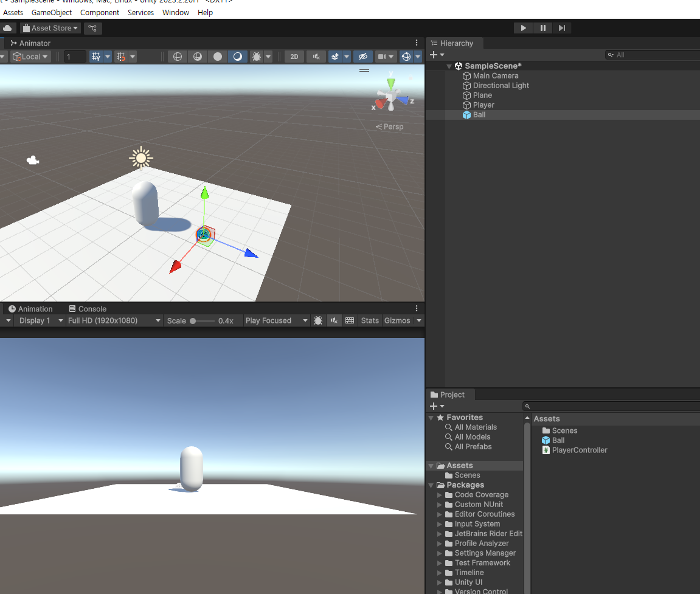Start Play mode with Play button
The image size is (700, 594).
(523, 28)
